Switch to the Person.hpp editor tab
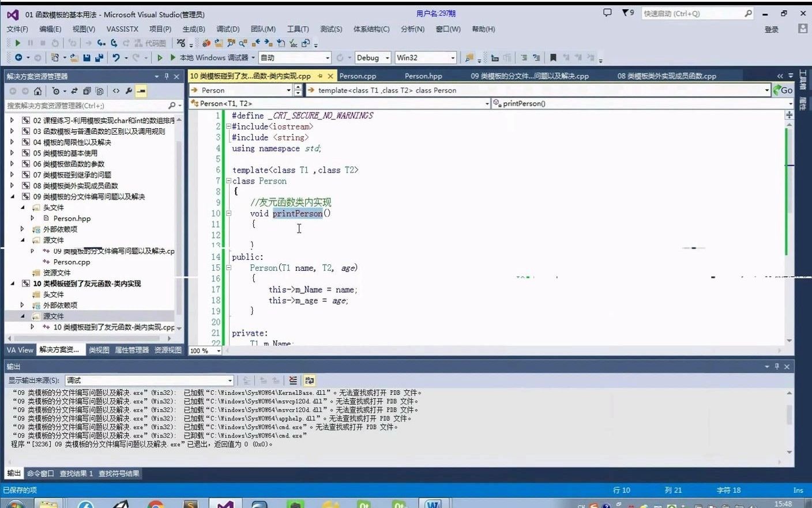This screenshot has height=508, width=812. (x=423, y=76)
